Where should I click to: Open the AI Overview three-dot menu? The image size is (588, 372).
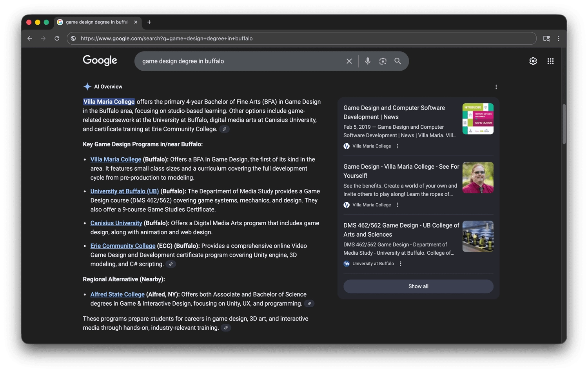coord(496,87)
